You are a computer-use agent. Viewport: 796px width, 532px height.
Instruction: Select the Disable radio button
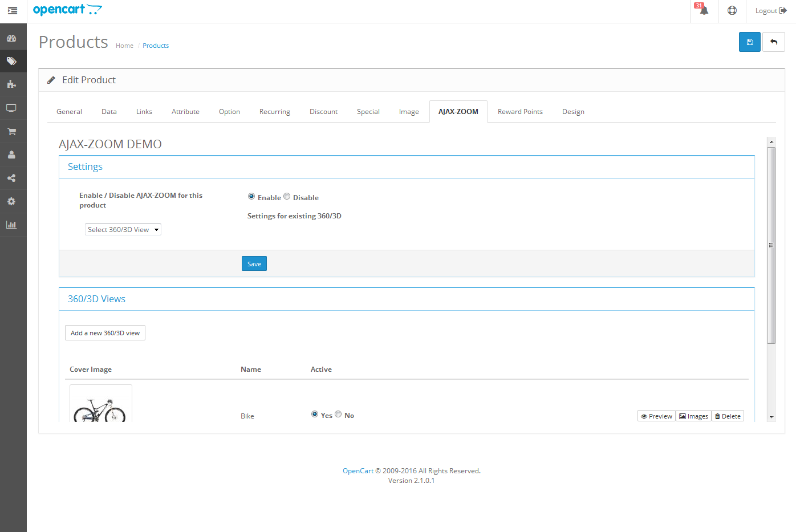287,196
